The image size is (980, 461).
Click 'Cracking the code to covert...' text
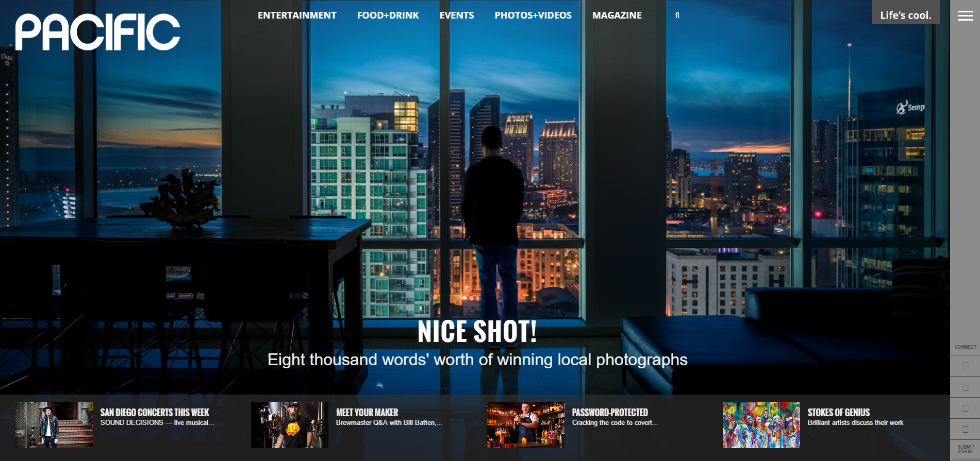point(615,423)
